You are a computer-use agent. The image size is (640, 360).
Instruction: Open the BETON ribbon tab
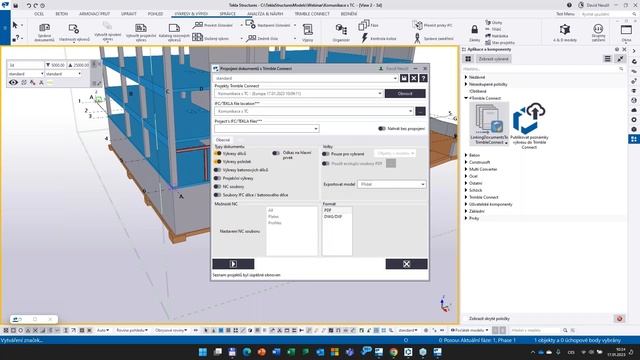coord(62,14)
